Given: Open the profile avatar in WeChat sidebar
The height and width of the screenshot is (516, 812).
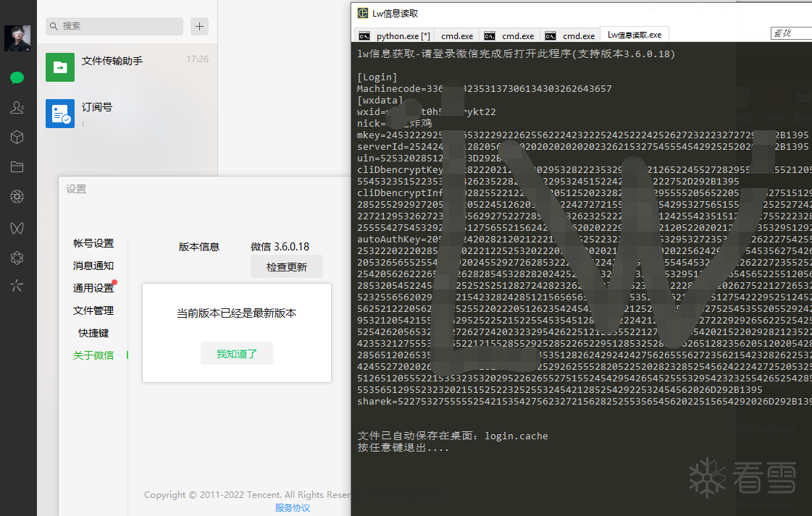Looking at the screenshot, I should click(x=17, y=38).
